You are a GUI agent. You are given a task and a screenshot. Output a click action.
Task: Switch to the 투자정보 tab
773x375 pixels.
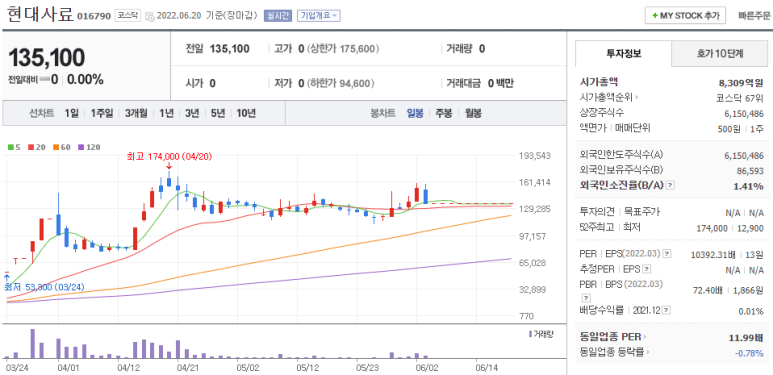624,54
